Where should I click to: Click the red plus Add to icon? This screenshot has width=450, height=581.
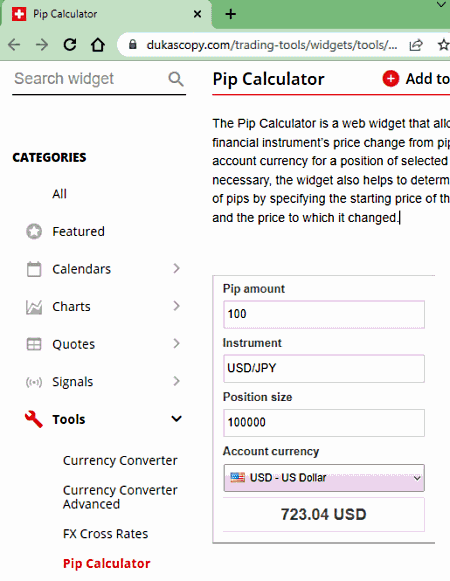[391, 79]
